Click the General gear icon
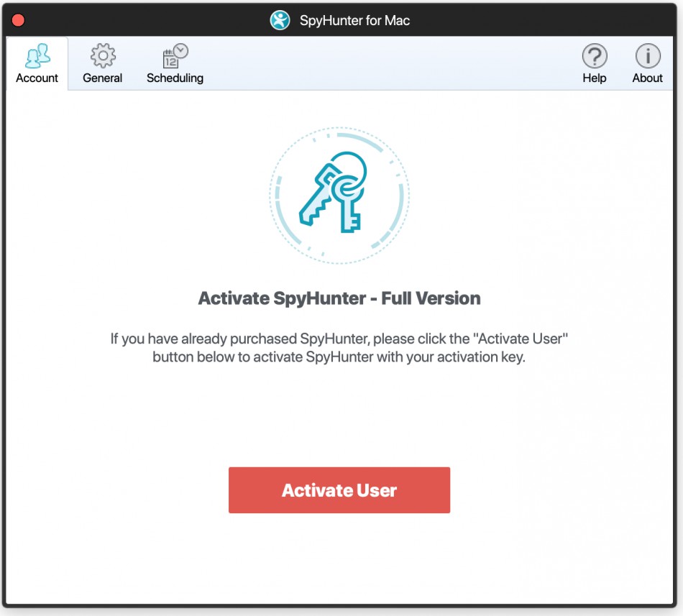The width and height of the screenshot is (683, 616). pos(103,55)
